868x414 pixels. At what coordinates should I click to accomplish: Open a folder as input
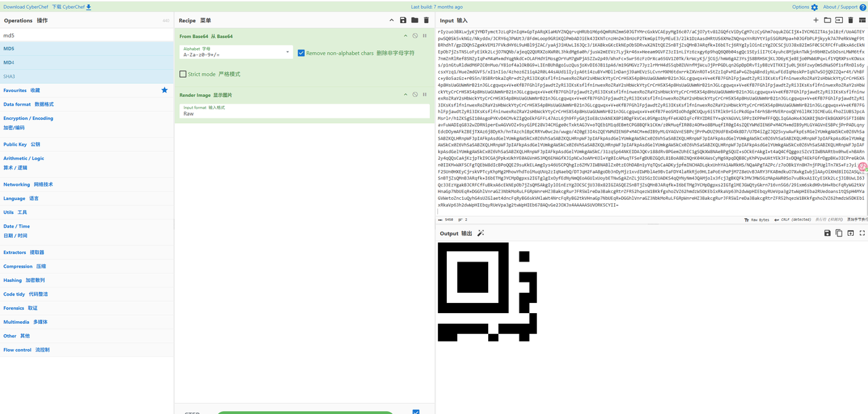coord(827,20)
